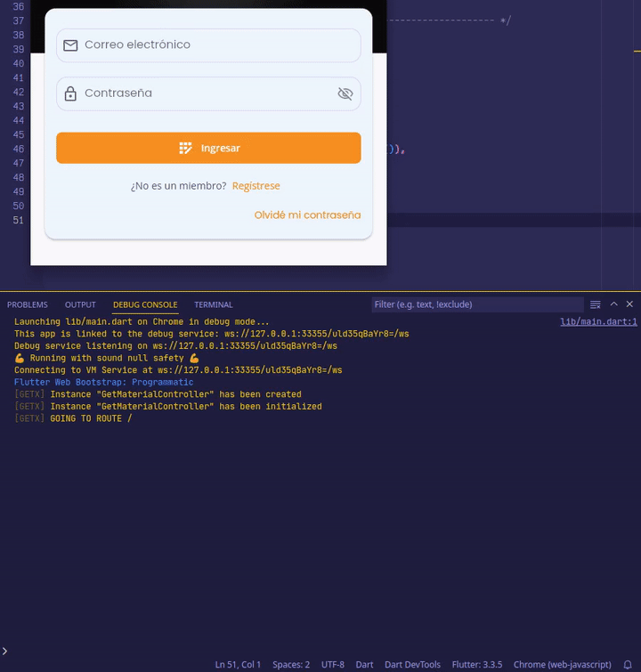
Task: Open the TERMINAL tab
Action: (x=213, y=304)
